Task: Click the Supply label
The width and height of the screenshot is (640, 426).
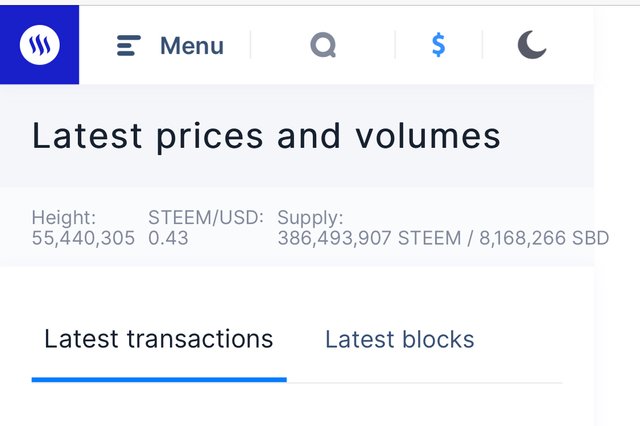Action: point(310,218)
